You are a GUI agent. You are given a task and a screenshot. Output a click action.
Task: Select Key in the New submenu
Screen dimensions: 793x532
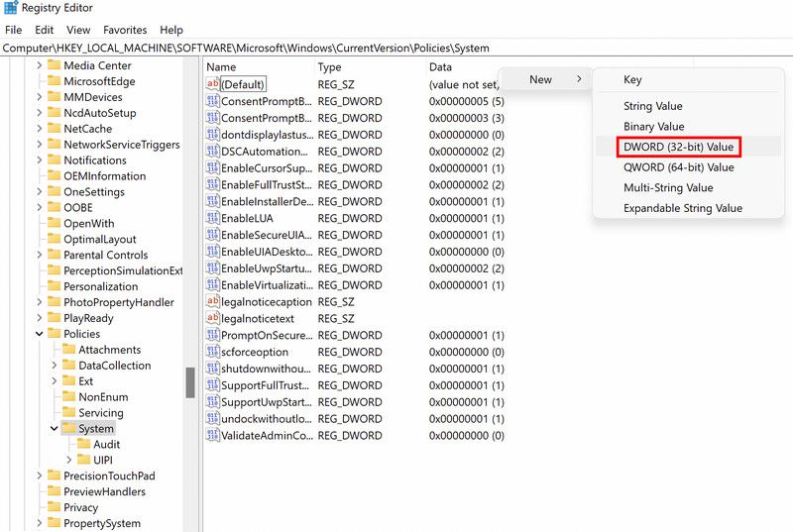click(x=632, y=80)
